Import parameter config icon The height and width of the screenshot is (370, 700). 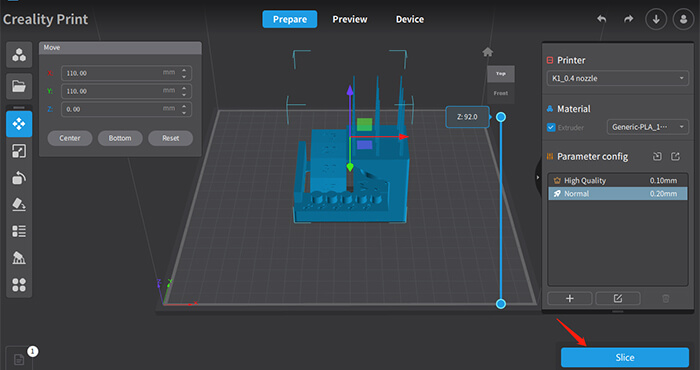click(657, 156)
